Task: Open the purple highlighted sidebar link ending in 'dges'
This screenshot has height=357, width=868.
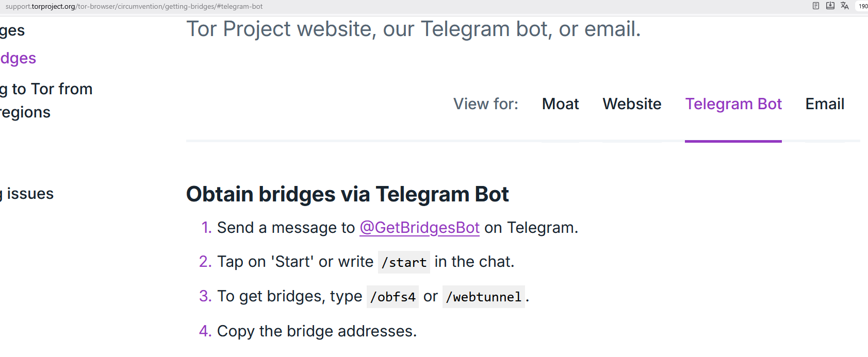Action: coord(18,58)
